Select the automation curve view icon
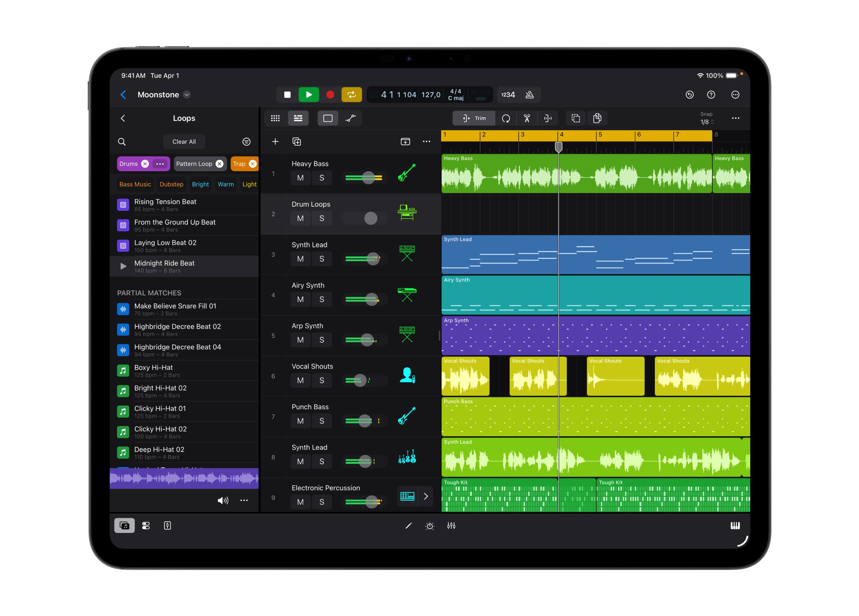859x616 pixels. [x=350, y=118]
